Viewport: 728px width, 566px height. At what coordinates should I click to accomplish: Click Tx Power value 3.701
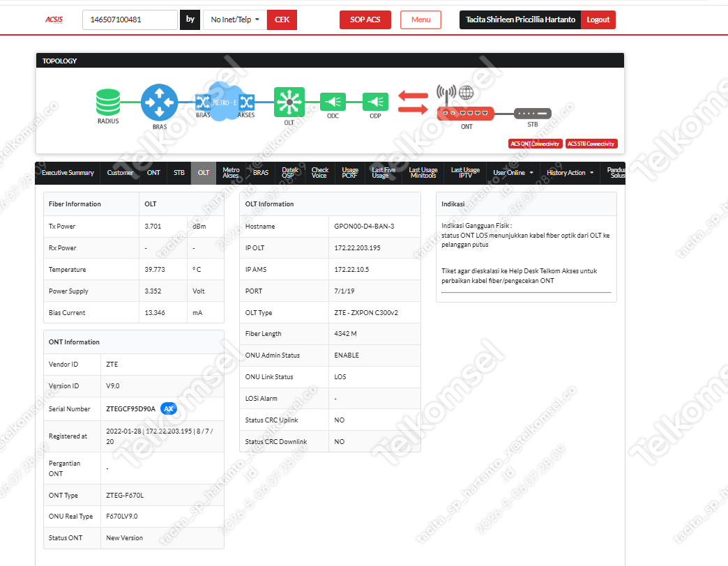(x=153, y=227)
